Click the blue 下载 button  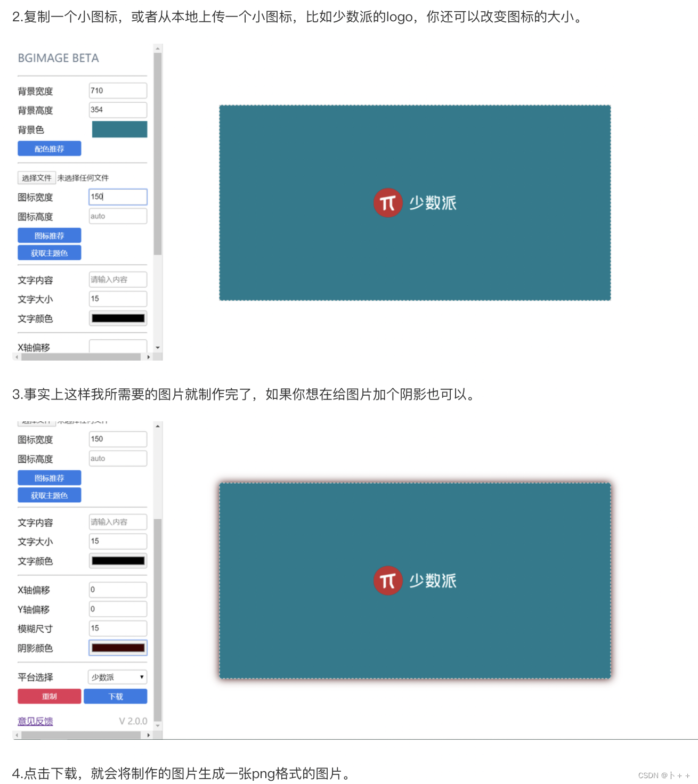point(116,696)
